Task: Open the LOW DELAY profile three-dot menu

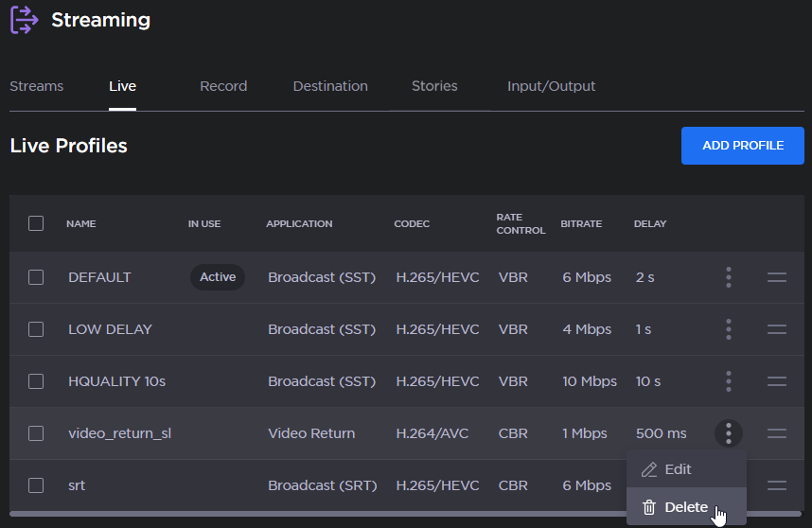Action: [728, 329]
